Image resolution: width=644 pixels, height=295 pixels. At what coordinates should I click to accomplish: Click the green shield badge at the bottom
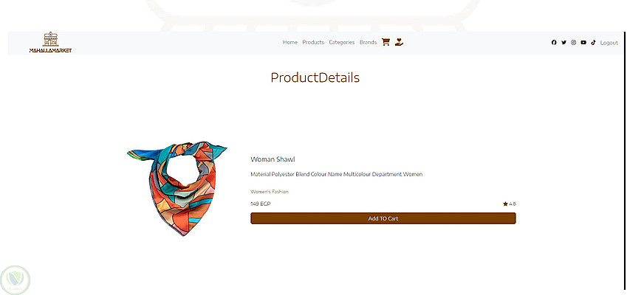16,280
